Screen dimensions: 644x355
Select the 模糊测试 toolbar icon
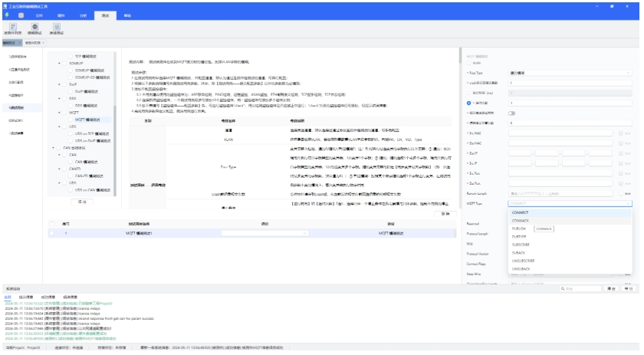34,28
